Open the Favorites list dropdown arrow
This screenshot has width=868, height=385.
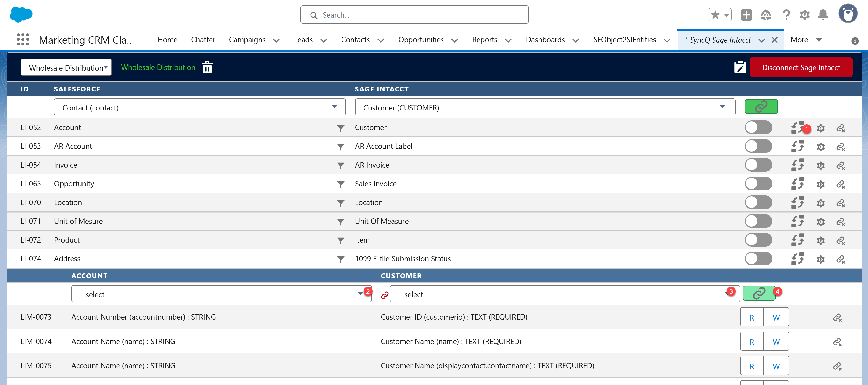click(x=727, y=15)
